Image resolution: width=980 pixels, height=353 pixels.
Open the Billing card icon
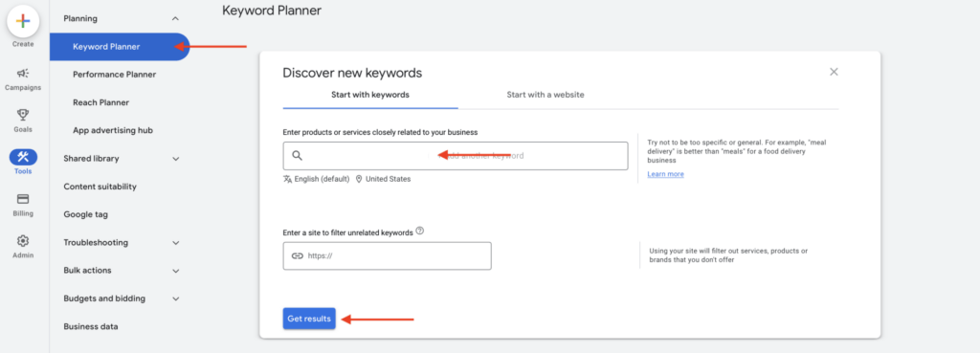point(23,199)
